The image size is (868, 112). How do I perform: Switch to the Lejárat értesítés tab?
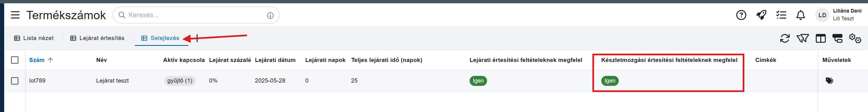[x=97, y=38]
